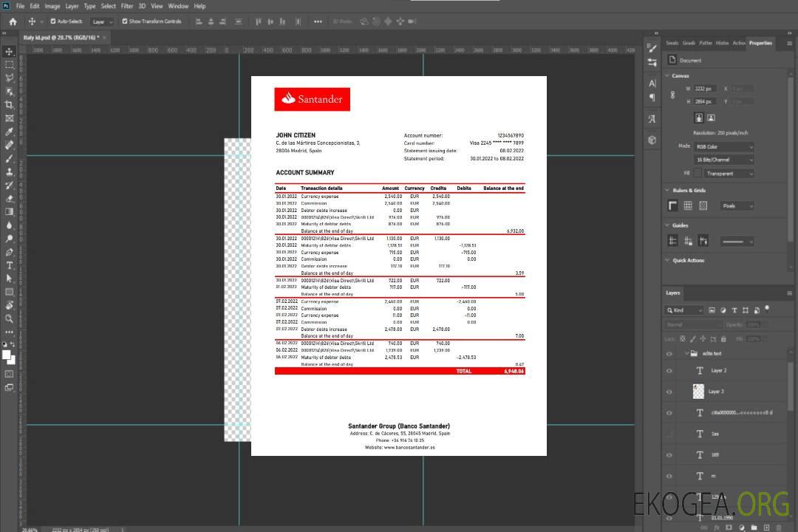The height and width of the screenshot is (532, 798).
Task: Click the delete layer trash icon
Action: 778,528
